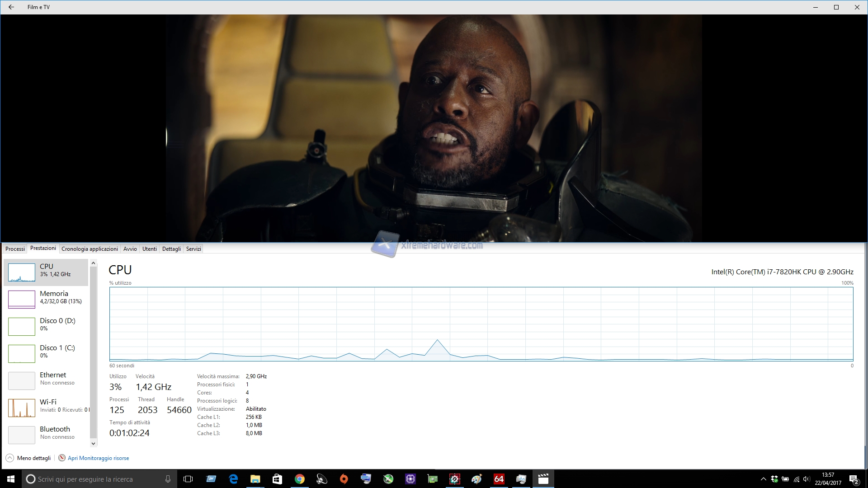Switch to the Processi tab

[x=15, y=249]
